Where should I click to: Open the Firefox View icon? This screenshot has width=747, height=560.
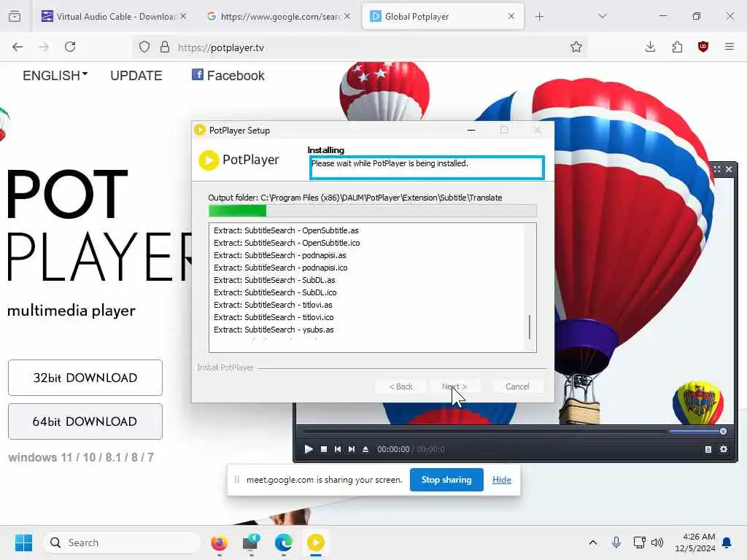click(x=15, y=16)
